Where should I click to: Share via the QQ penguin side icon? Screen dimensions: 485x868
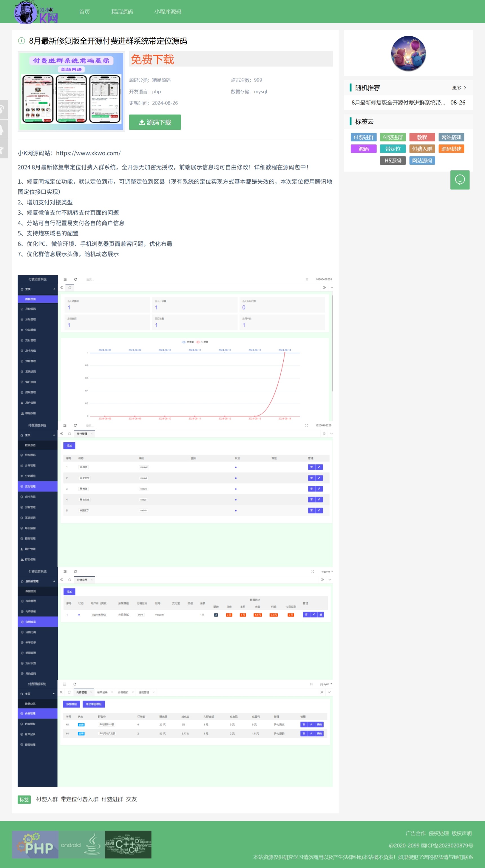[3, 129]
